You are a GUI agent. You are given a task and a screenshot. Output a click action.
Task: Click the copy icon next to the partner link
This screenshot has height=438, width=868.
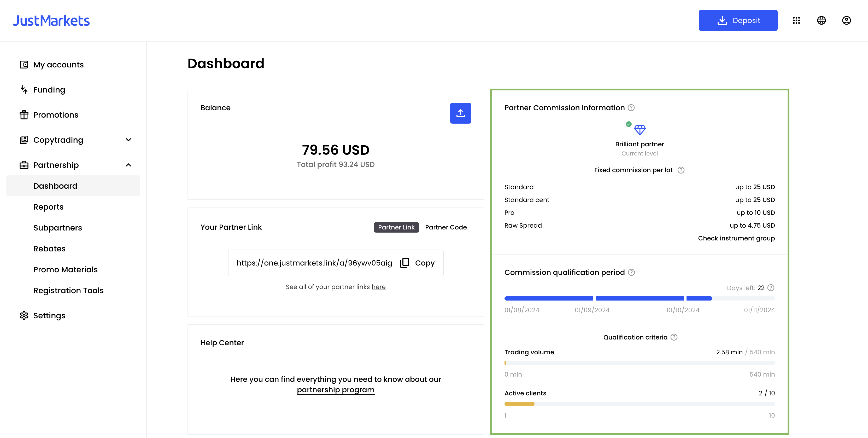(404, 263)
